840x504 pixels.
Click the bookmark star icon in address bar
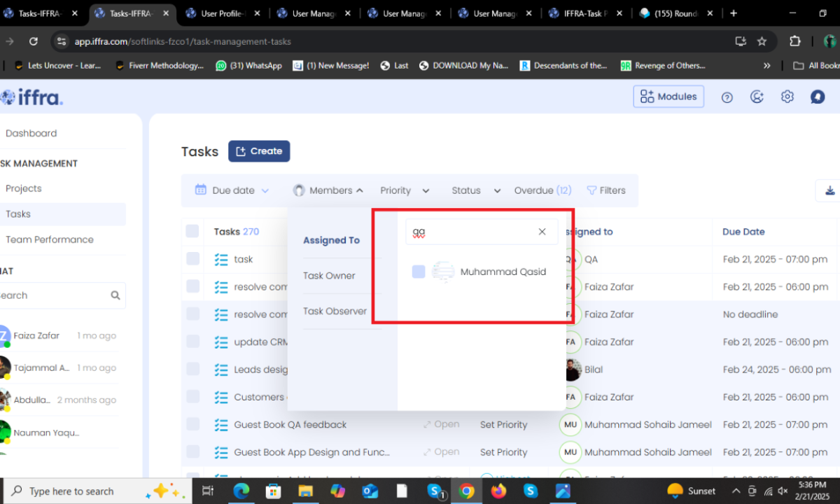pos(762,41)
